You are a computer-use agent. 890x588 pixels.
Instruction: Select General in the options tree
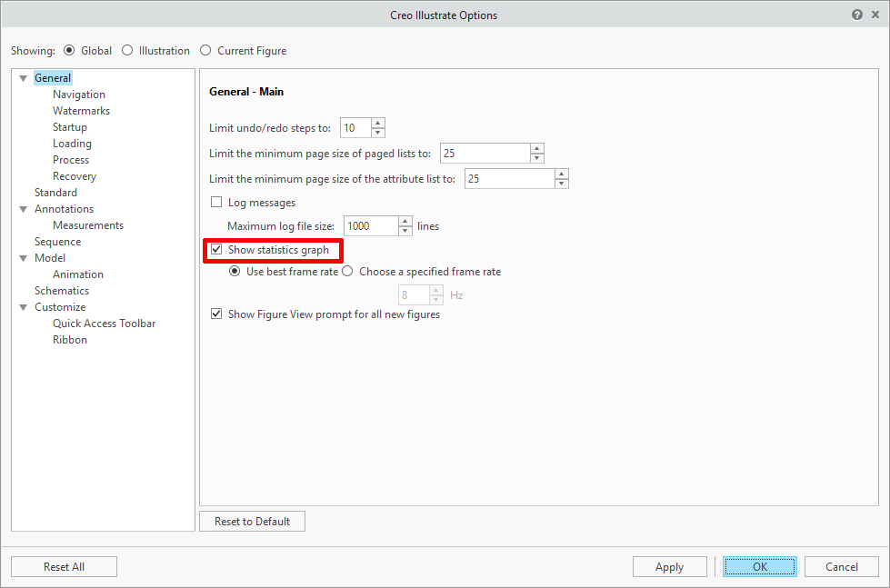click(53, 78)
